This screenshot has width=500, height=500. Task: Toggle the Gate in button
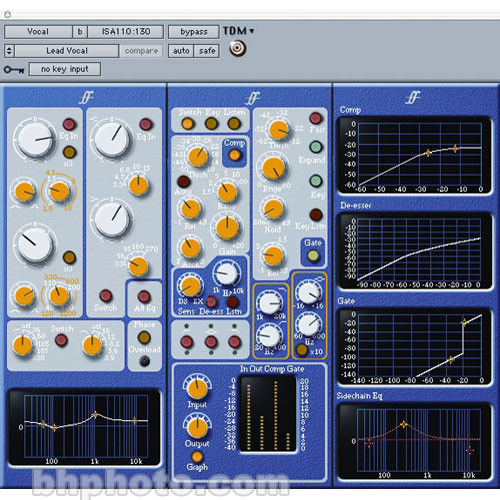coord(313,256)
